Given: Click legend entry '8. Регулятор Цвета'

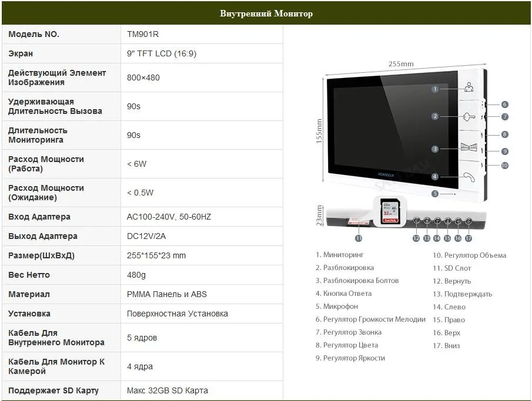Looking at the screenshot, I should [347, 345].
